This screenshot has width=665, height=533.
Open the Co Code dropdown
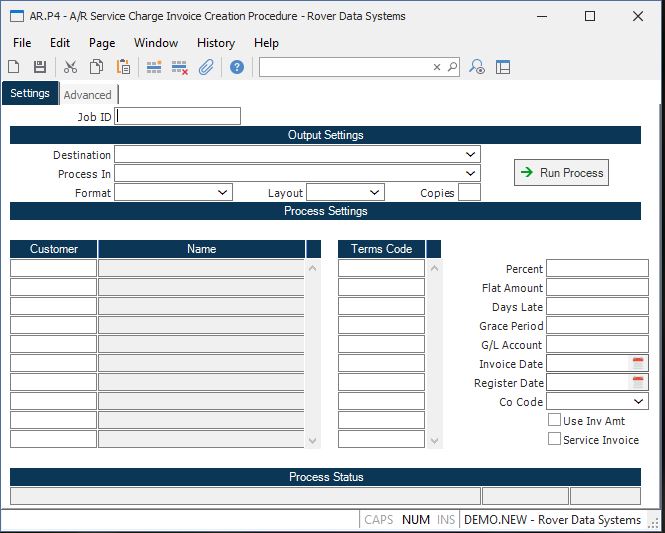point(639,402)
